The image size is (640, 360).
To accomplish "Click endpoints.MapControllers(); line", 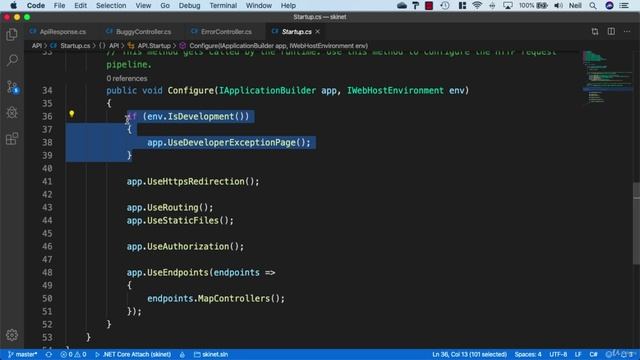I will click(216, 298).
